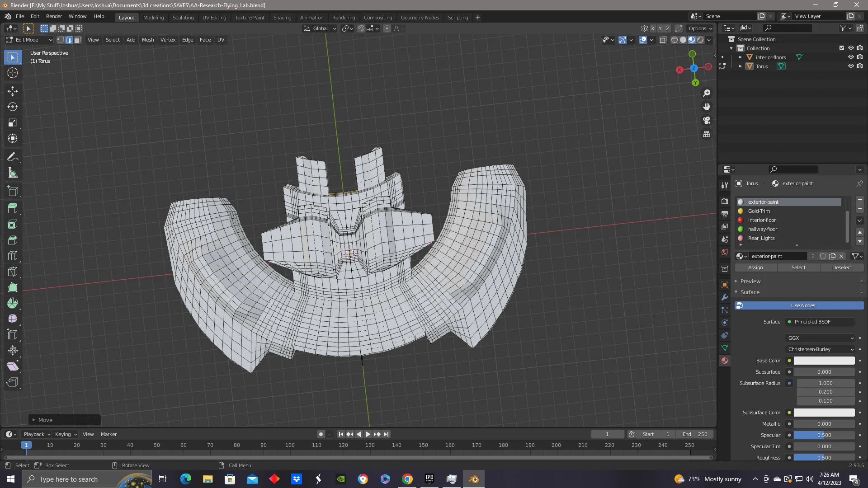
Task: Select the Measure tool
Action: [13, 173]
